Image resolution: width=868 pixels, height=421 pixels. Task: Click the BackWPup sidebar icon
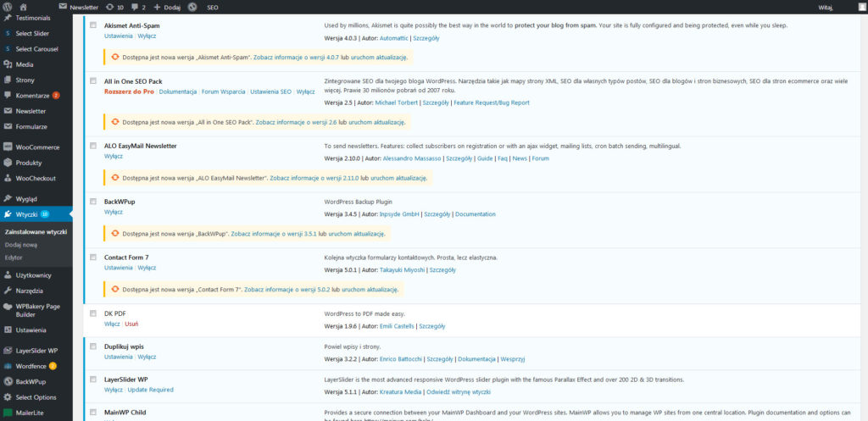coord(7,382)
